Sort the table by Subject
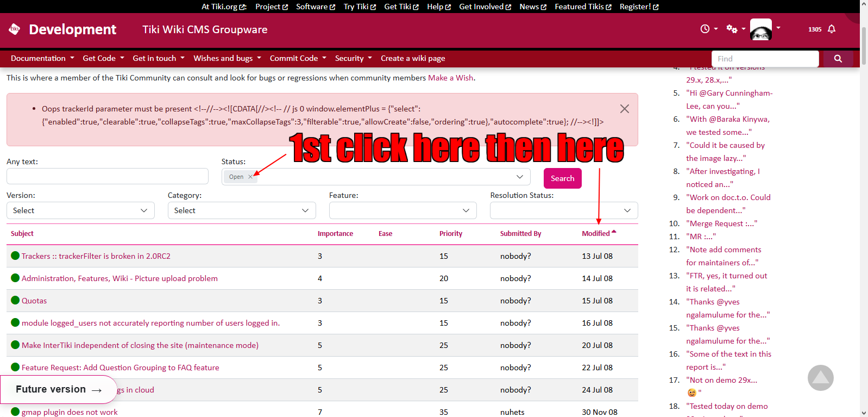The image size is (868, 417). [x=22, y=233]
